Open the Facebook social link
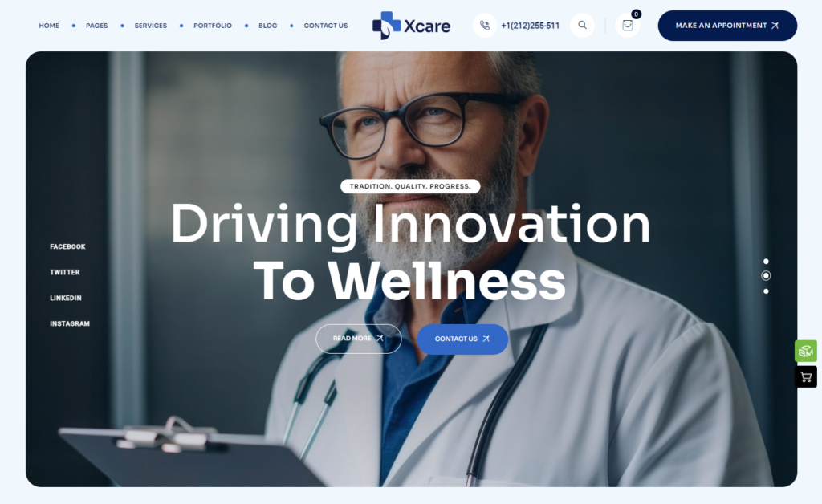Screen dimensions: 822x504 pyautogui.click(x=67, y=246)
